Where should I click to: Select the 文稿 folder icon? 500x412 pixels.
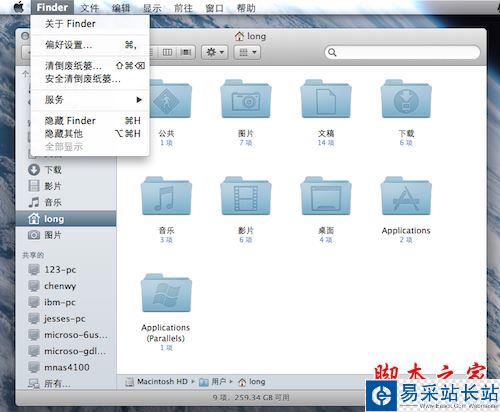tap(326, 99)
